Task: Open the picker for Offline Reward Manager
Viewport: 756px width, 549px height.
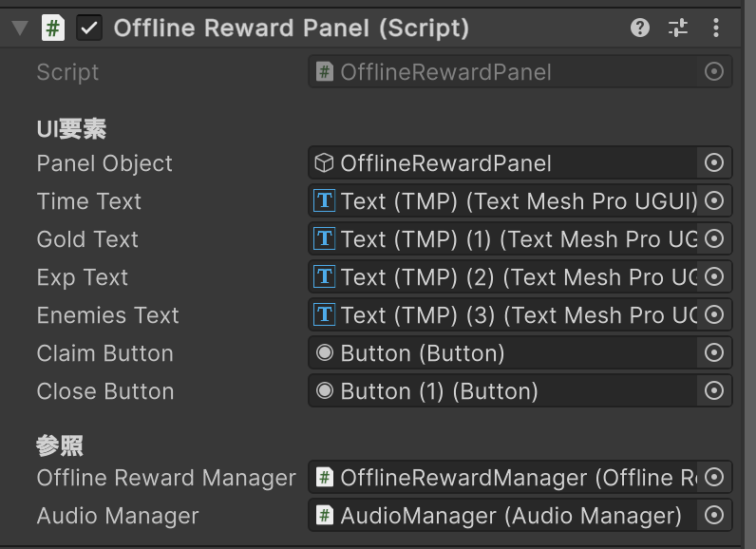Action: [x=714, y=478]
